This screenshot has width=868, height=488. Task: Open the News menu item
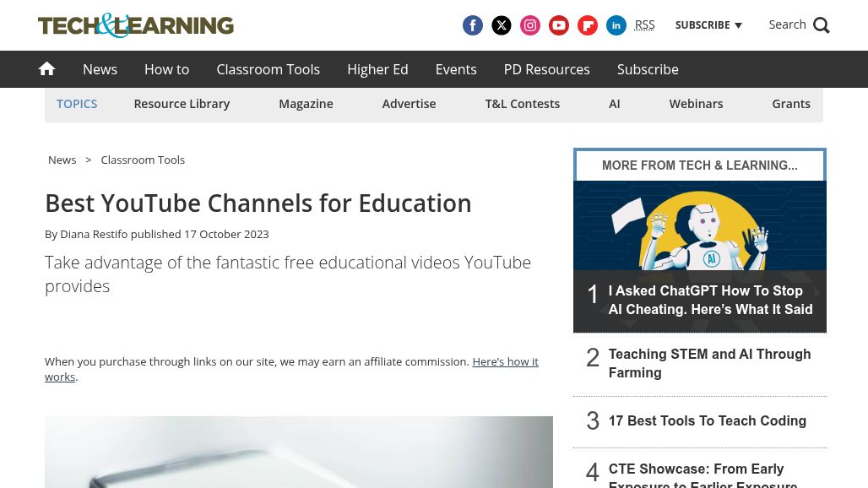click(x=100, y=69)
